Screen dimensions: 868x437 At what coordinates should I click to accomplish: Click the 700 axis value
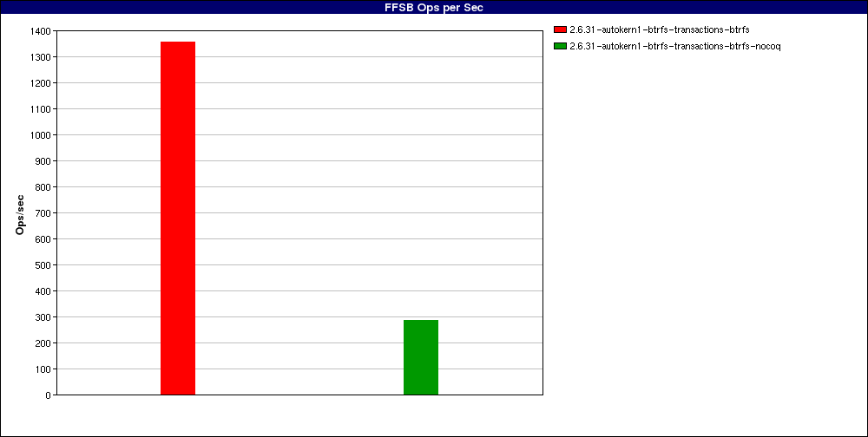click(x=43, y=213)
